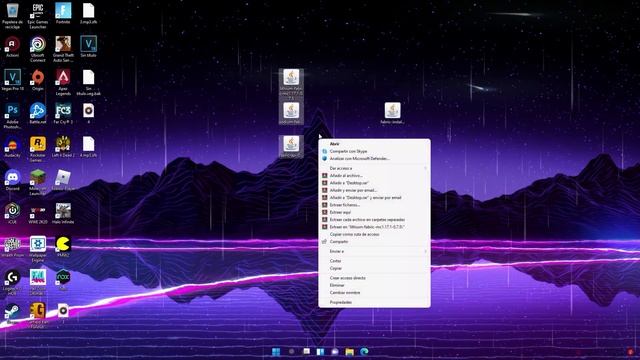The height and width of the screenshot is (360, 640).
Task: Select the Origin desktop shortcut
Action: (x=38, y=80)
